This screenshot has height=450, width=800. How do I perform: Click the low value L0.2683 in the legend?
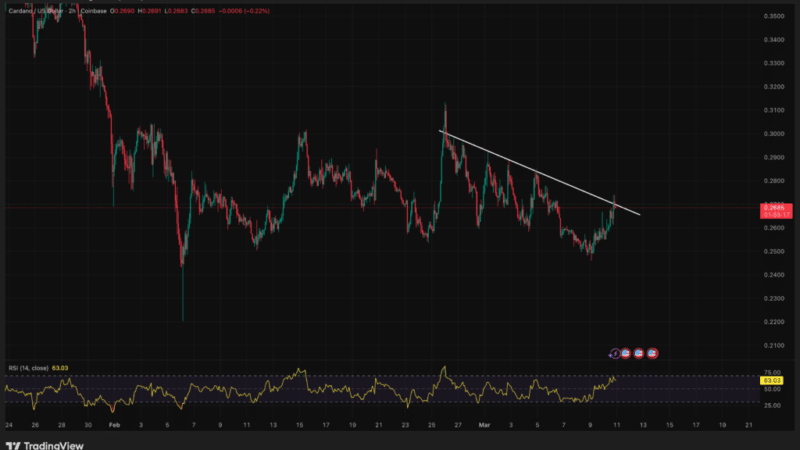177,11
